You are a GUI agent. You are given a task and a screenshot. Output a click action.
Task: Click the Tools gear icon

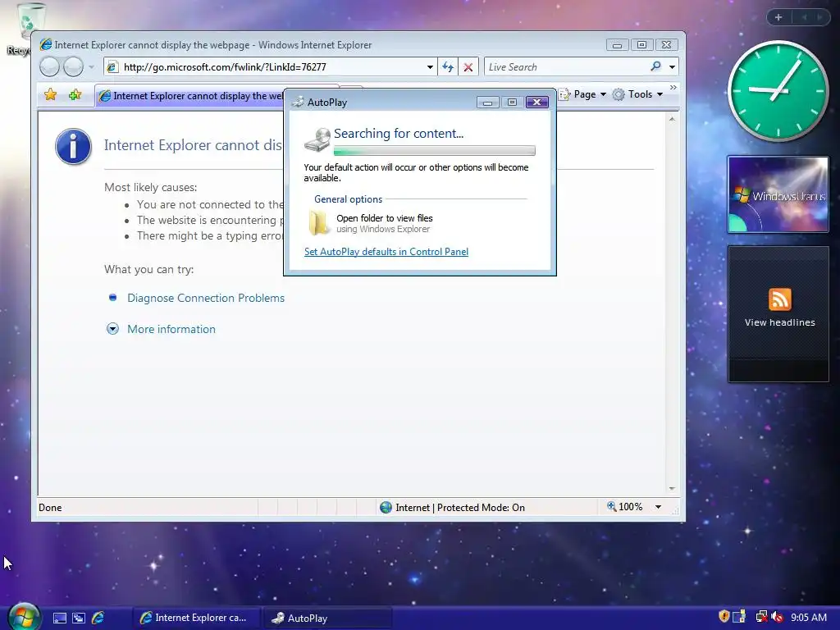[619, 94]
